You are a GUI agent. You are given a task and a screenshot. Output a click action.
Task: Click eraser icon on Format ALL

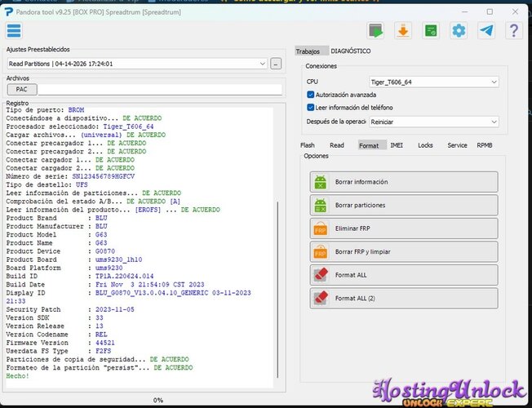tap(321, 275)
